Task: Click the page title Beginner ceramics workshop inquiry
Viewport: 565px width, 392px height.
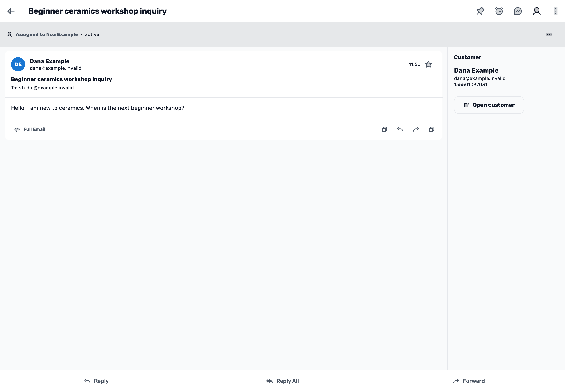Action: (97, 11)
